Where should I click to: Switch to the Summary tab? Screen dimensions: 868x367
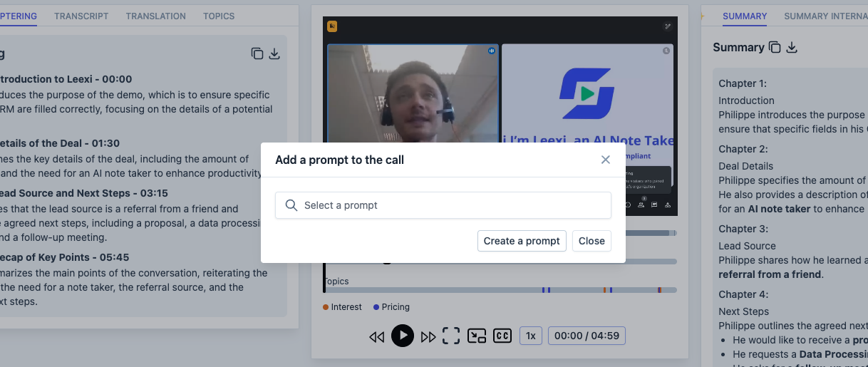click(x=745, y=16)
